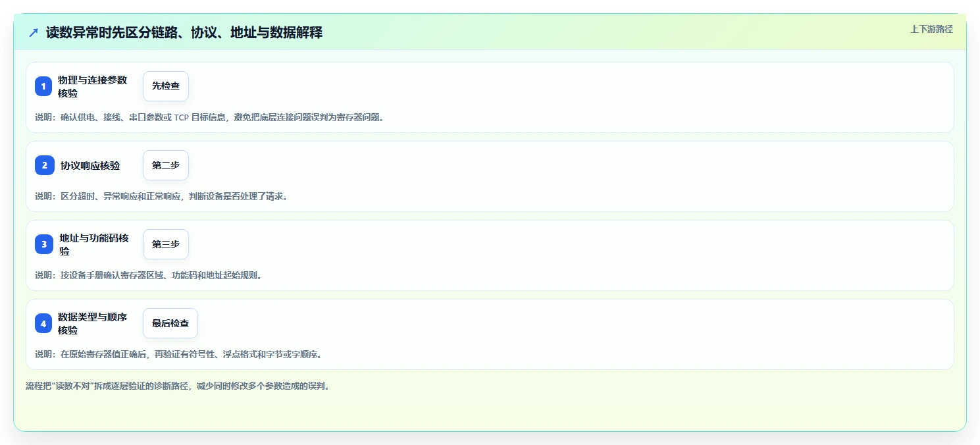This screenshot has height=445, width=980.
Task: Click the step 2 number badge
Action: coord(45,165)
